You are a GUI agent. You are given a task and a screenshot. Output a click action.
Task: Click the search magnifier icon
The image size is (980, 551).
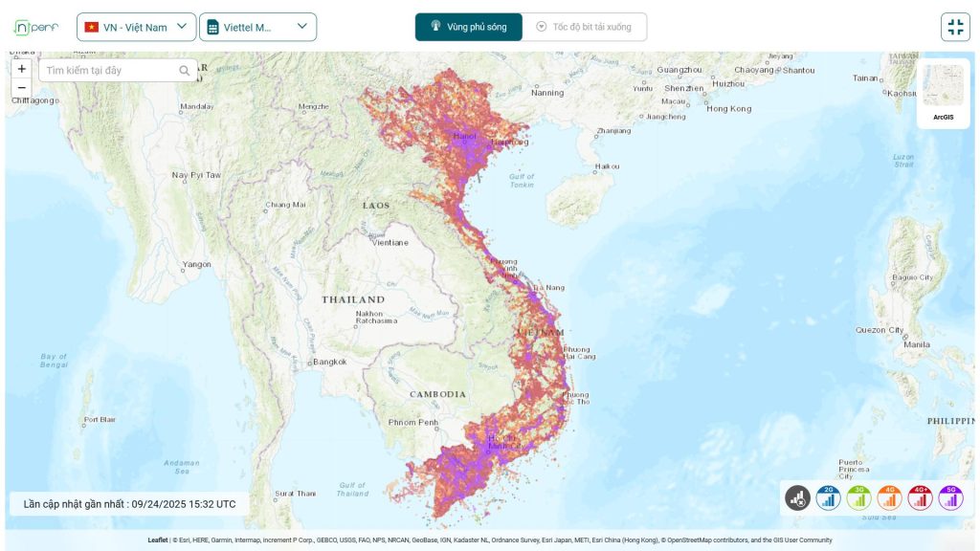click(x=183, y=69)
